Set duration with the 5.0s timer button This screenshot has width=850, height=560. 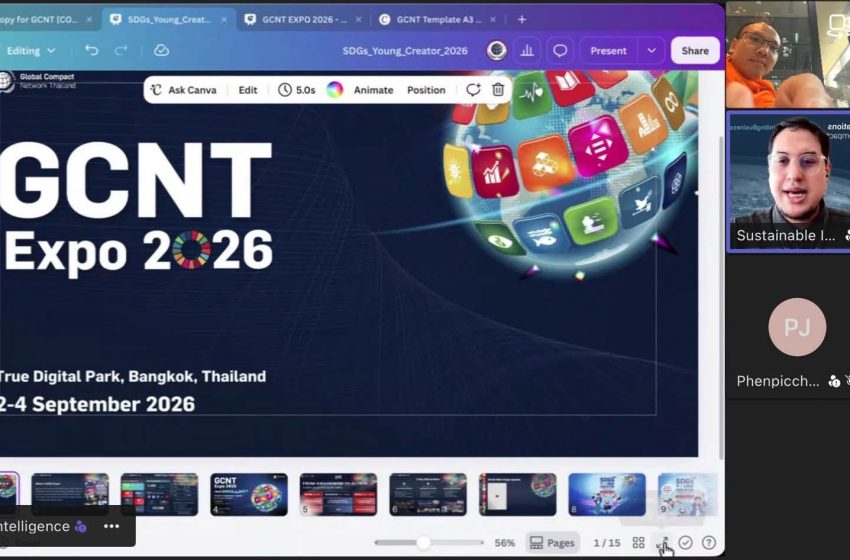297,90
